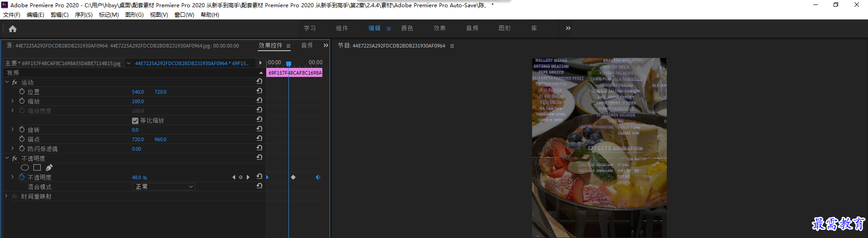Viewport: 868px width, 238px height.
Task: Open the 编辑 workspace menu icon
Action: pyautogui.click(x=389, y=29)
